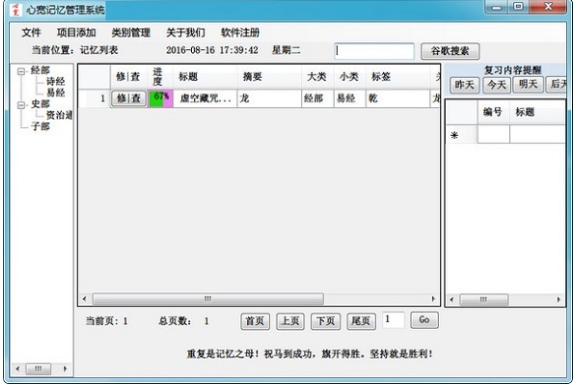Click tree panel horizontal scrollbar thumb

point(38,368)
